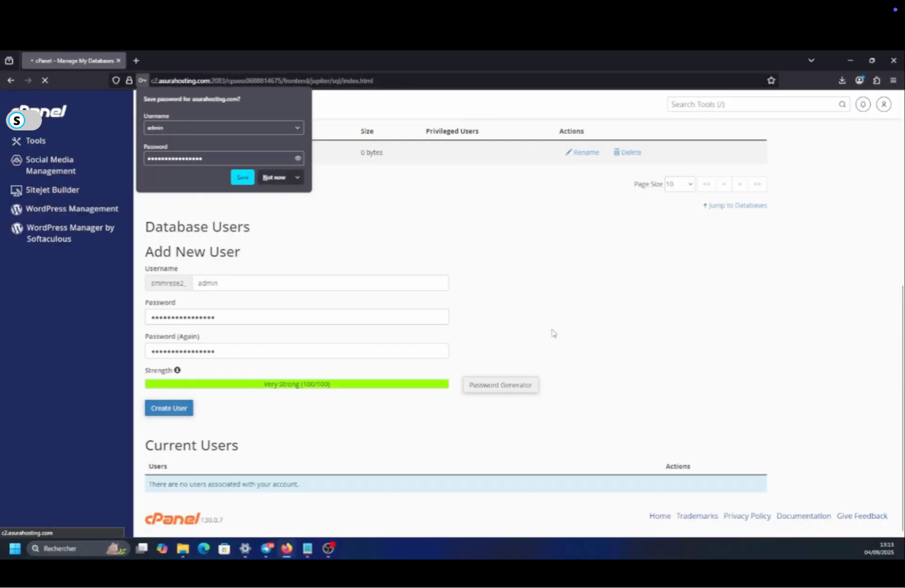Open WordPress Management in the sidebar

pos(71,209)
